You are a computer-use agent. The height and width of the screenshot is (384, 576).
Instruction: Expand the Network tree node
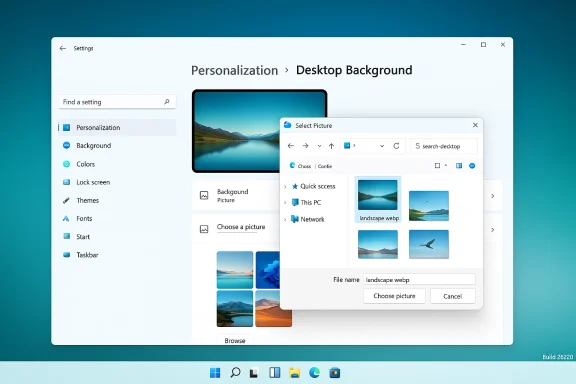285,219
